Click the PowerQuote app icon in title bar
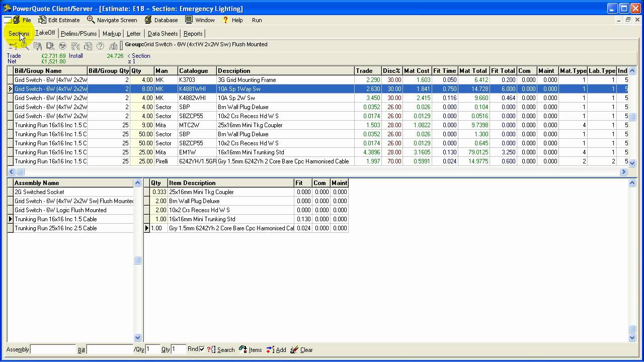This screenshot has height=362, width=644. pyautogui.click(x=7, y=8)
